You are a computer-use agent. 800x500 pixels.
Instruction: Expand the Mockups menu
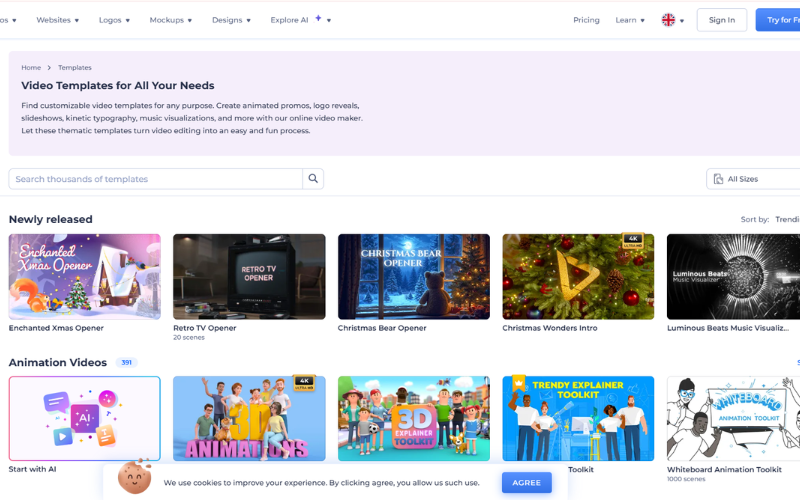pyautogui.click(x=170, y=20)
